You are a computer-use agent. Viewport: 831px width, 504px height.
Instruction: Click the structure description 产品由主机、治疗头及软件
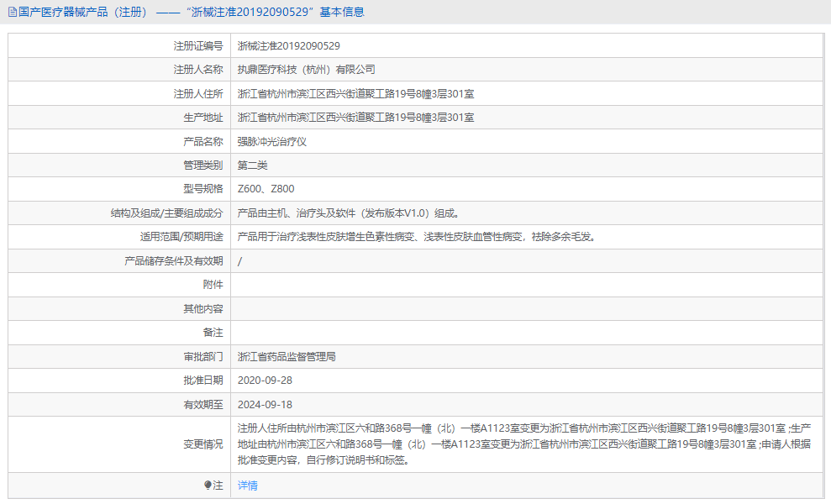tap(350, 213)
